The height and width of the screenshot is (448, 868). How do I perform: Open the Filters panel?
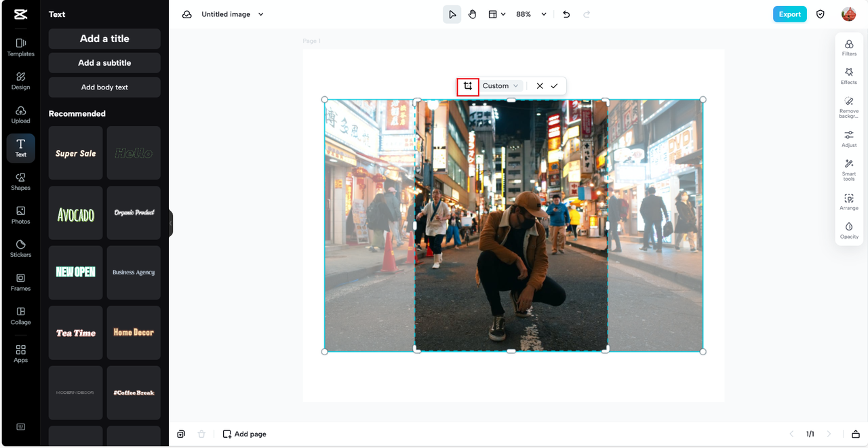point(849,47)
